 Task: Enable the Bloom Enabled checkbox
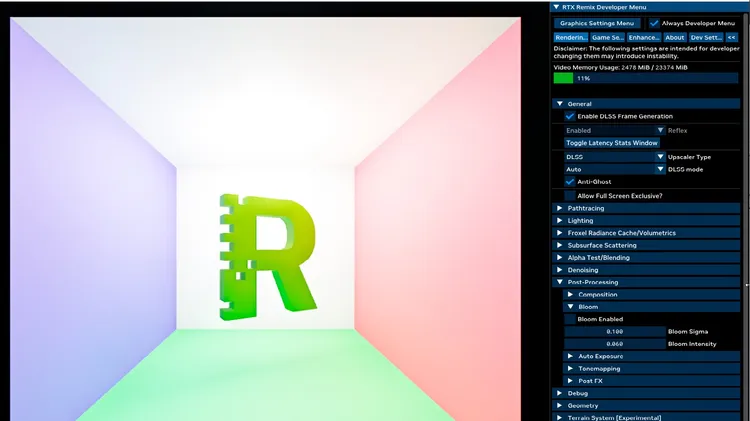coord(569,319)
